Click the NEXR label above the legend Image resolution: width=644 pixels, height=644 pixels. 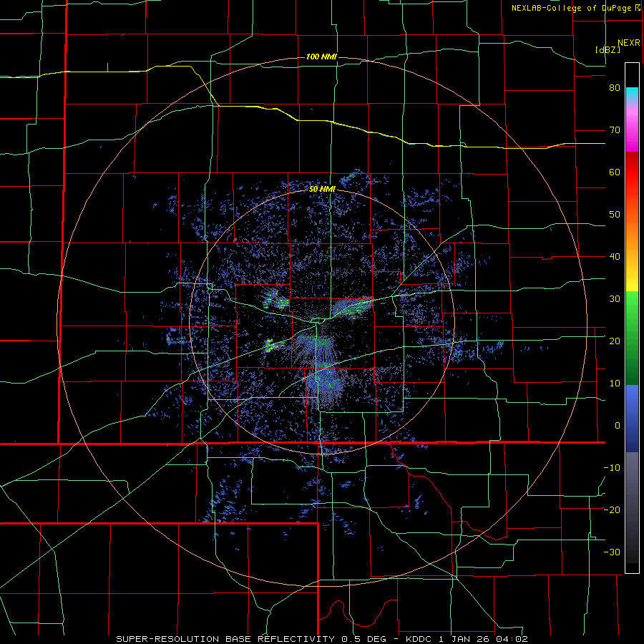point(628,43)
